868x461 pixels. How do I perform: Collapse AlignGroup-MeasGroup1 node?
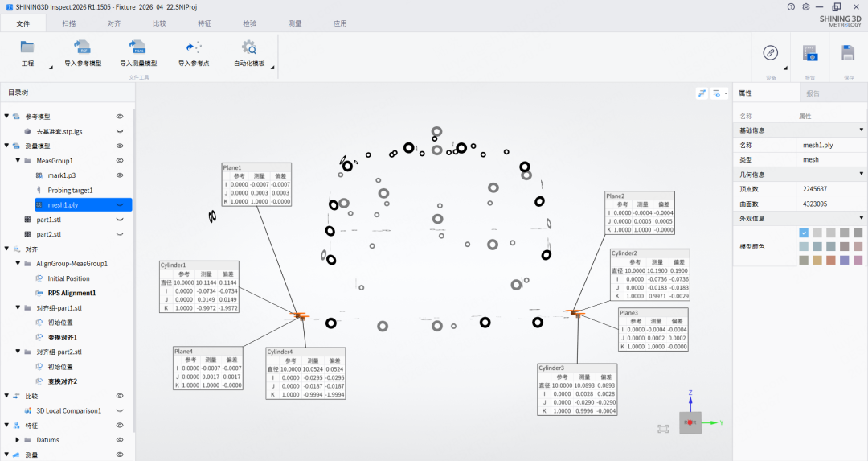tap(18, 263)
